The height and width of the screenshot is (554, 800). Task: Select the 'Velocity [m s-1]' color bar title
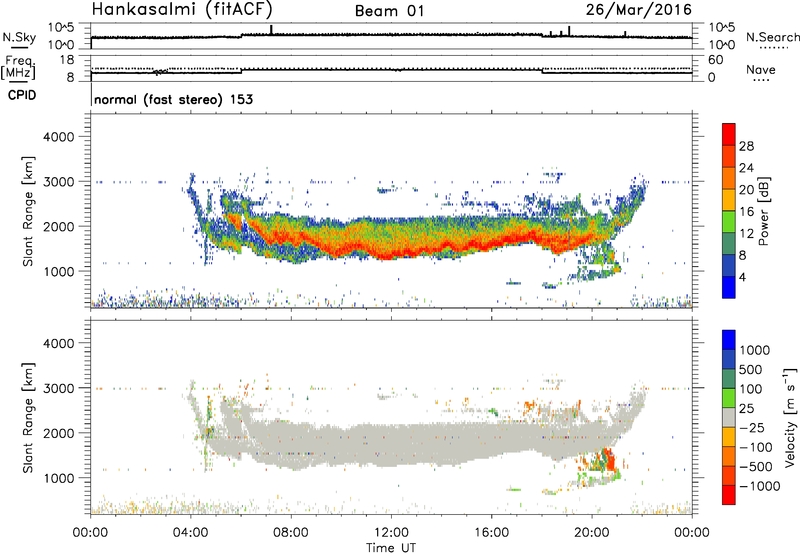pos(790,416)
